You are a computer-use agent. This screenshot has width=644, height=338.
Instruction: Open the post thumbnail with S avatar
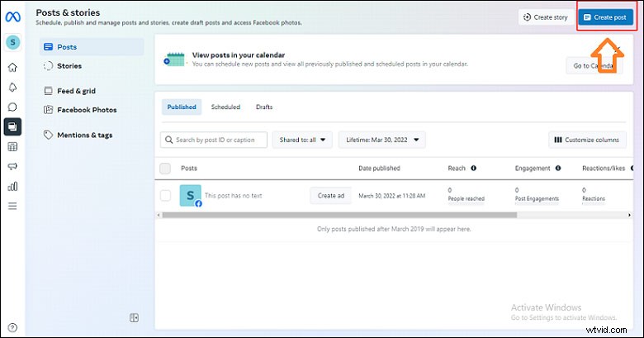coord(191,195)
